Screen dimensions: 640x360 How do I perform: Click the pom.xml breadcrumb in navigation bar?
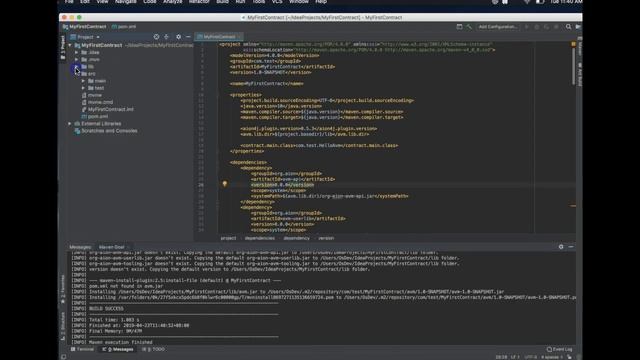pos(124,27)
